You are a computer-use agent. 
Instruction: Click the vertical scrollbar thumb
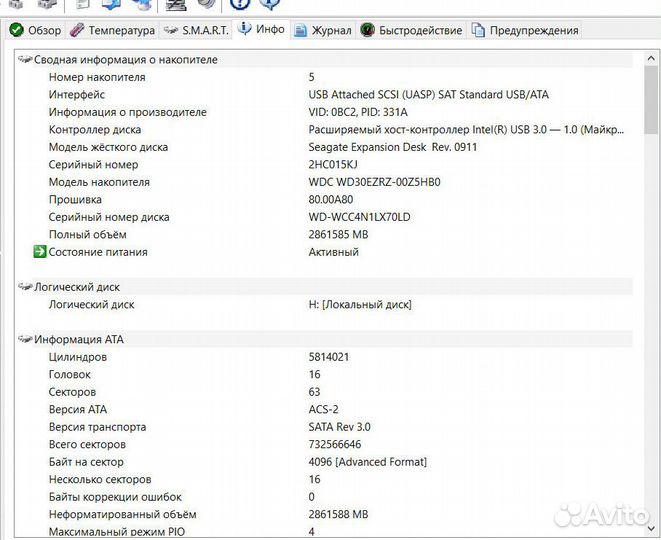point(651,100)
